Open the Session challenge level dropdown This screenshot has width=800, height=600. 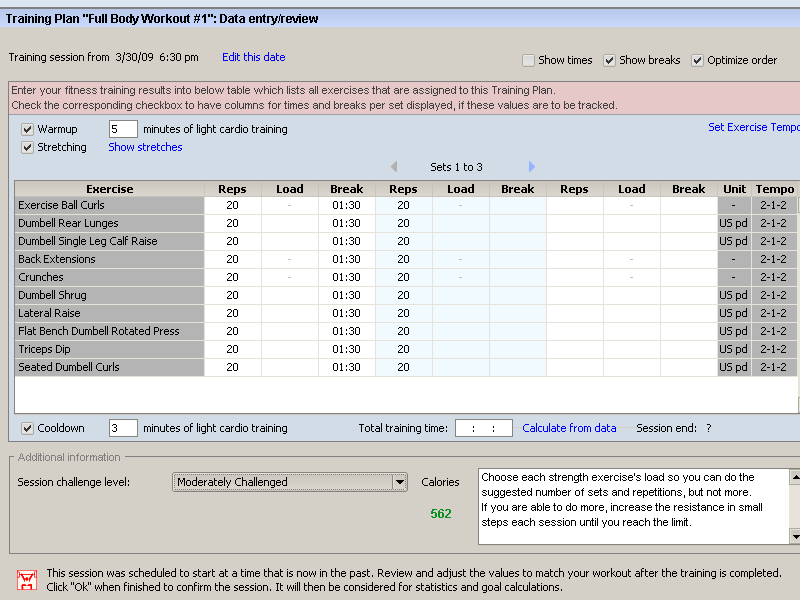(x=399, y=482)
